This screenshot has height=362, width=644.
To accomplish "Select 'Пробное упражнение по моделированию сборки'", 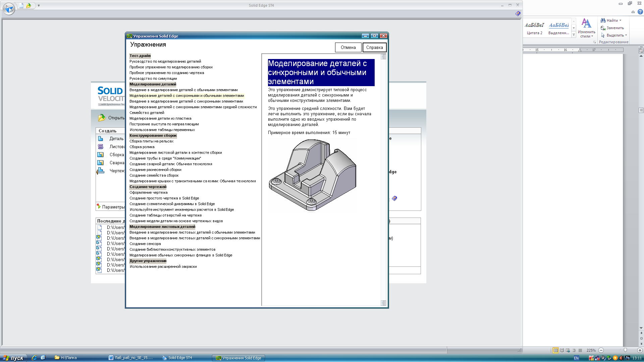I will 171,67.
